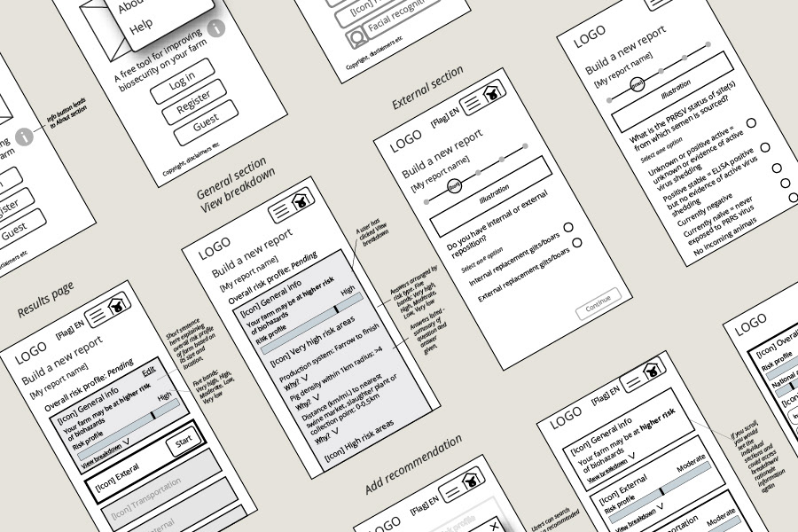The image size is (798, 532).
Task: Click last step dot on External section progress line
Action: point(525,146)
